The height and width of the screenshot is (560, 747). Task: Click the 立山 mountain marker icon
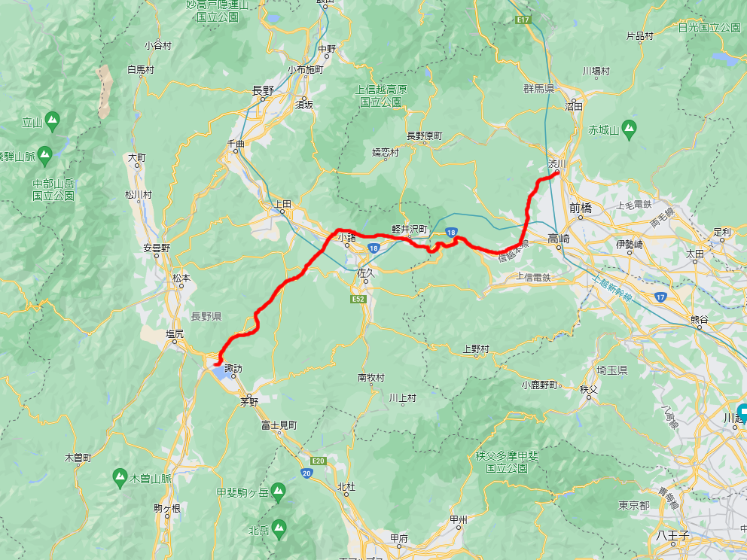[53, 121]
